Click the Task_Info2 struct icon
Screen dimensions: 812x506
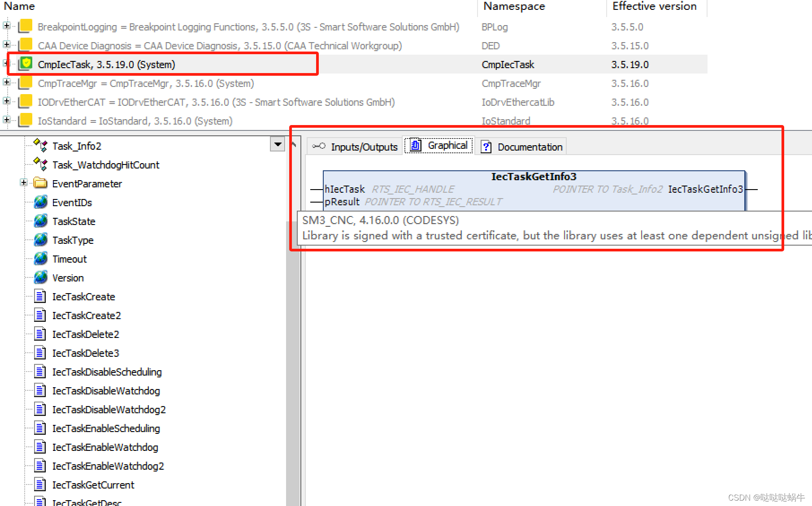point(40,145)
